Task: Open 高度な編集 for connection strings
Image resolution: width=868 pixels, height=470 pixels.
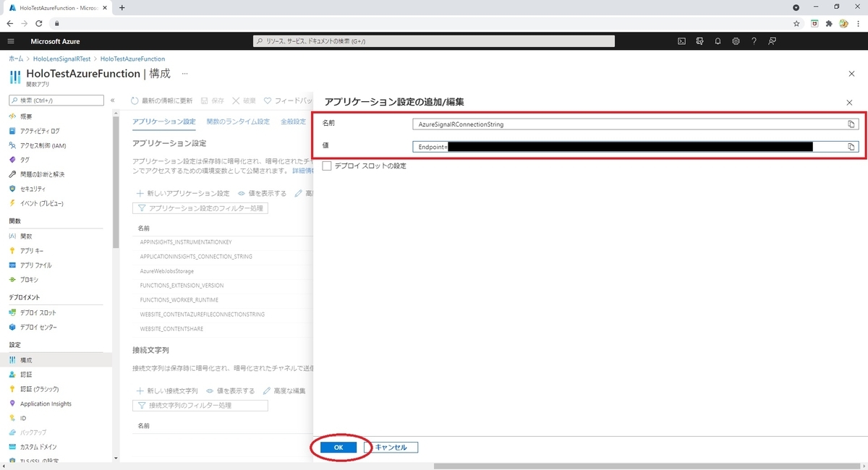Action: [x=284, y=390]
